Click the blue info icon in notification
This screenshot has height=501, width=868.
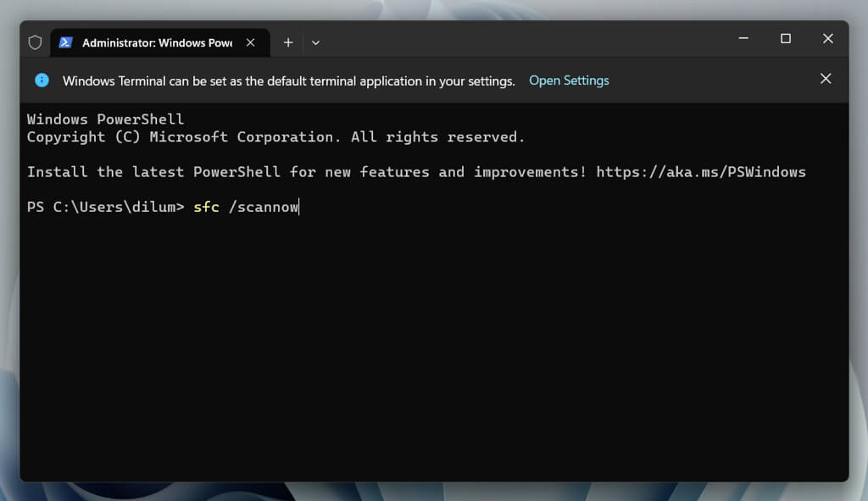point(42,81)
